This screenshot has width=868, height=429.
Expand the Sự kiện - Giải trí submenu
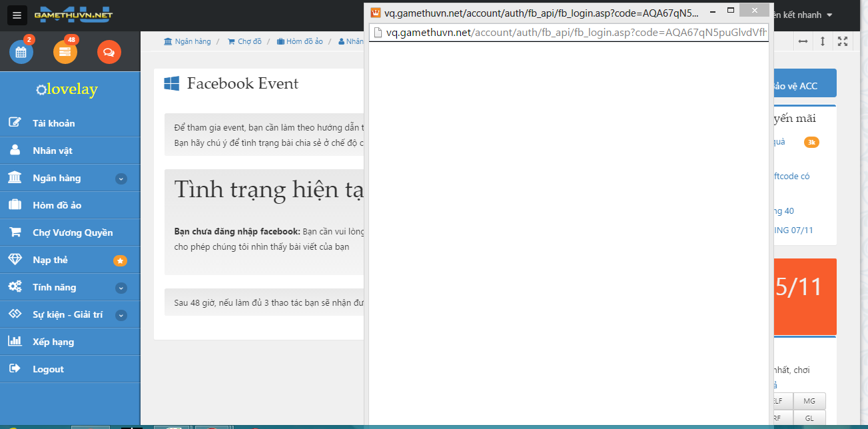121,315
